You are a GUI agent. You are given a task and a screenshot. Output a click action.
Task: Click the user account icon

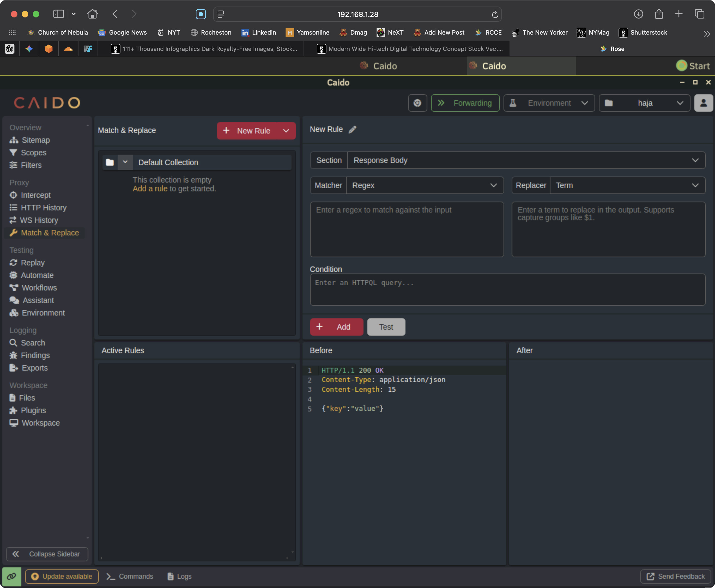pos(703,103)
